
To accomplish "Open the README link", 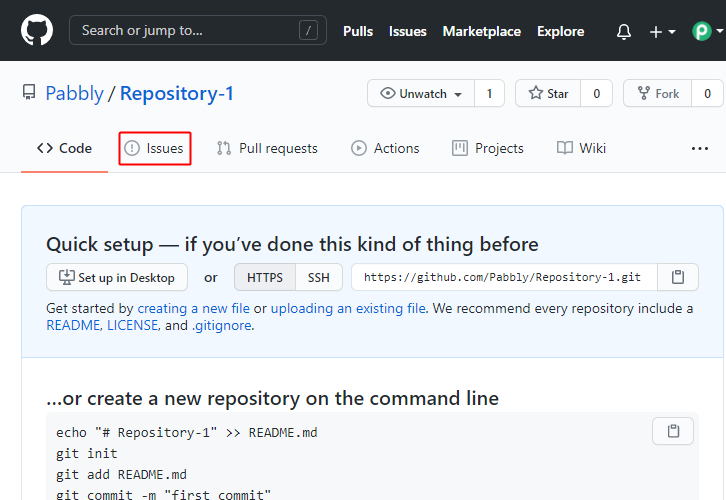I will pyautogui.click(x=73, y=325).
